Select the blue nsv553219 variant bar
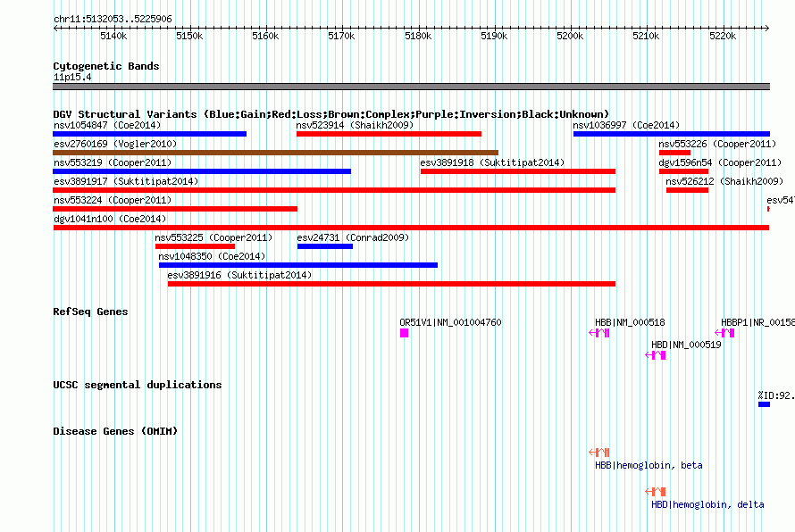Image resolution: width=795 pixels, height=532 pixels. coord(202,171)
